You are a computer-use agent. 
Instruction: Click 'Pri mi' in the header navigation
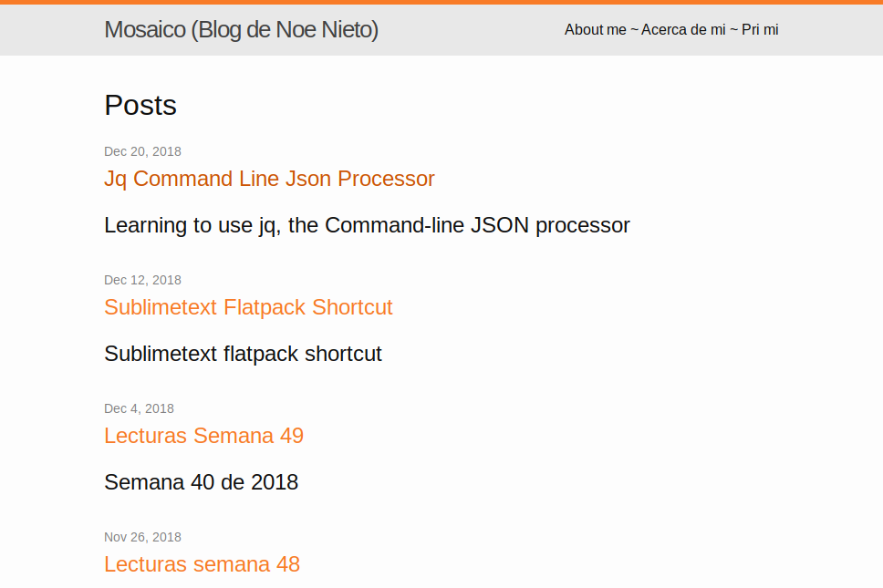point(760,29)
